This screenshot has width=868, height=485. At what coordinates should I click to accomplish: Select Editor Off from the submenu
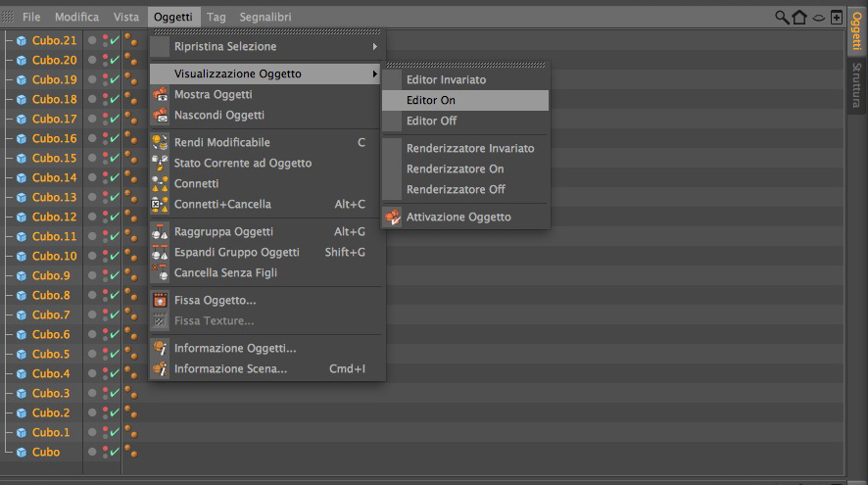[x=432, y=121]
